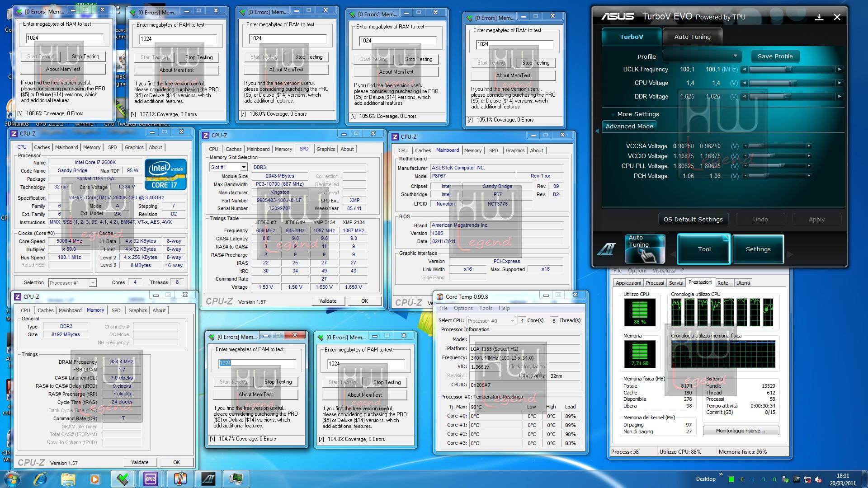This screenshot has height=488, width=868.
Task: Click the Core Temp title bar icon
Action: pos(439,297)
